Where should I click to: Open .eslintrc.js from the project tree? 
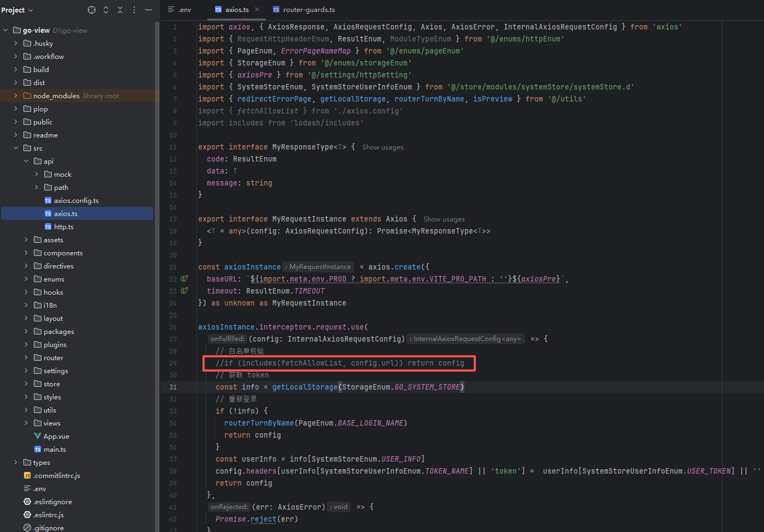[48, 515]
